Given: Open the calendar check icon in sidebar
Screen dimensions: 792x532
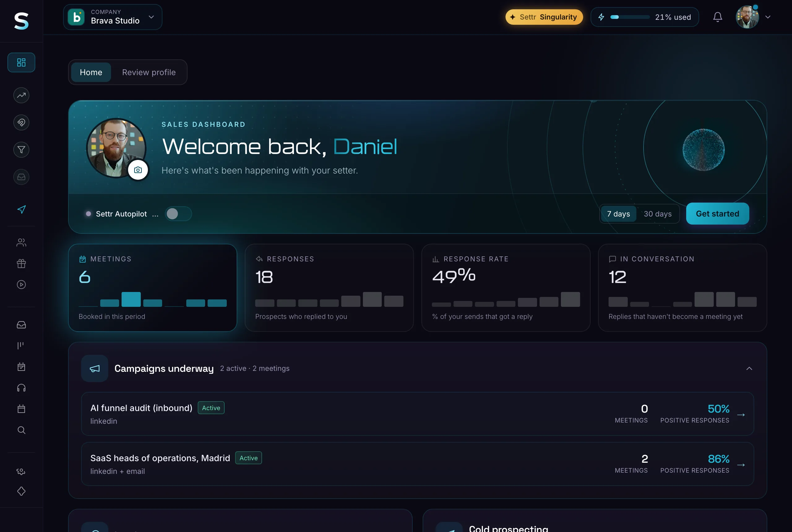Looking at the screenshot, I should tap(21, 367).
